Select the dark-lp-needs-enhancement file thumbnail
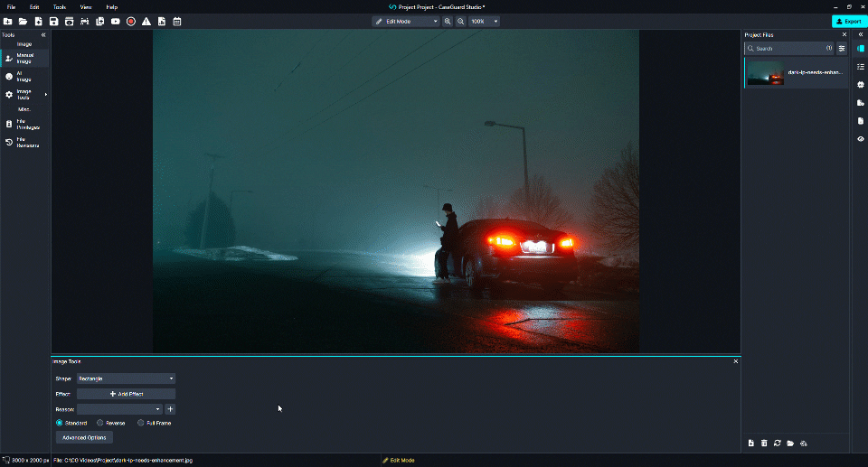868x467 pixels. pos(766,73)
